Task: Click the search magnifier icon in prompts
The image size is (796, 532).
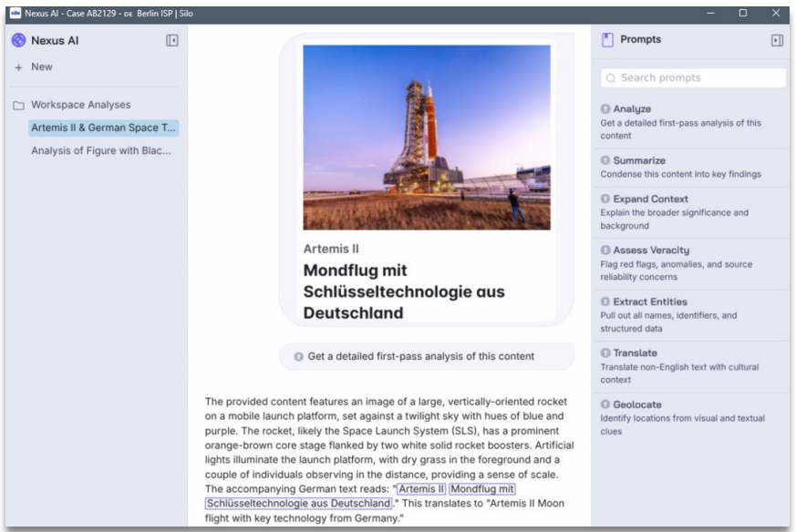Action: click(611, 78)
